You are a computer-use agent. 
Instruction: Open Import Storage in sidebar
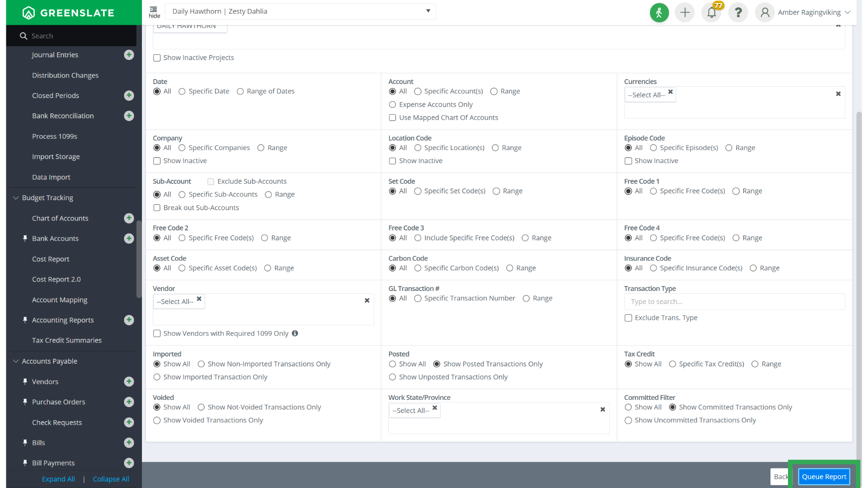[56, 157]
